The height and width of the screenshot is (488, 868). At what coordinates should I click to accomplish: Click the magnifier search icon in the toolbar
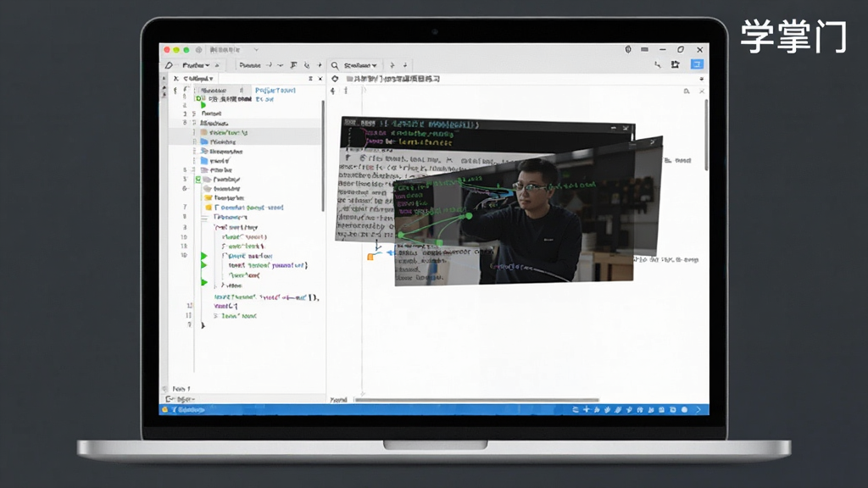coord(335,65)
